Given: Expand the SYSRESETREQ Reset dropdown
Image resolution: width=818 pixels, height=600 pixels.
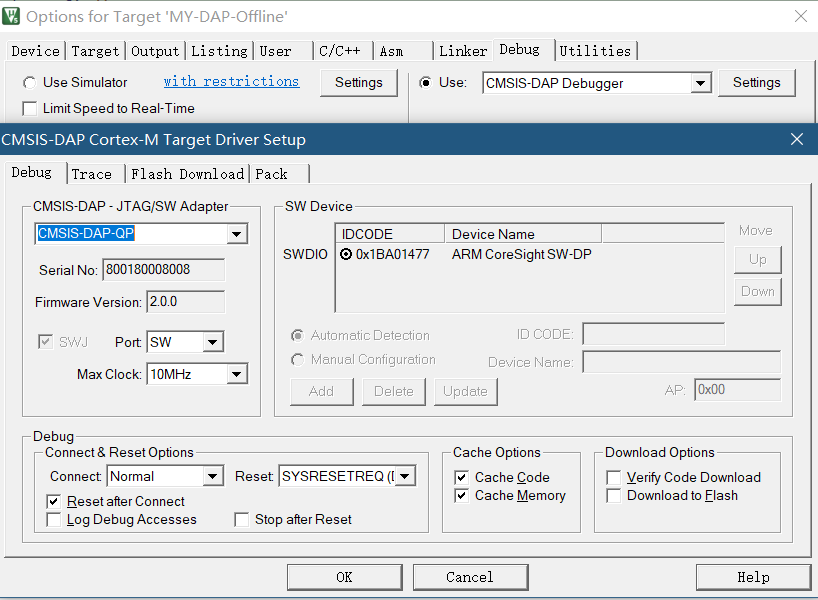Looking at the screenshot, I should point(404,477).
